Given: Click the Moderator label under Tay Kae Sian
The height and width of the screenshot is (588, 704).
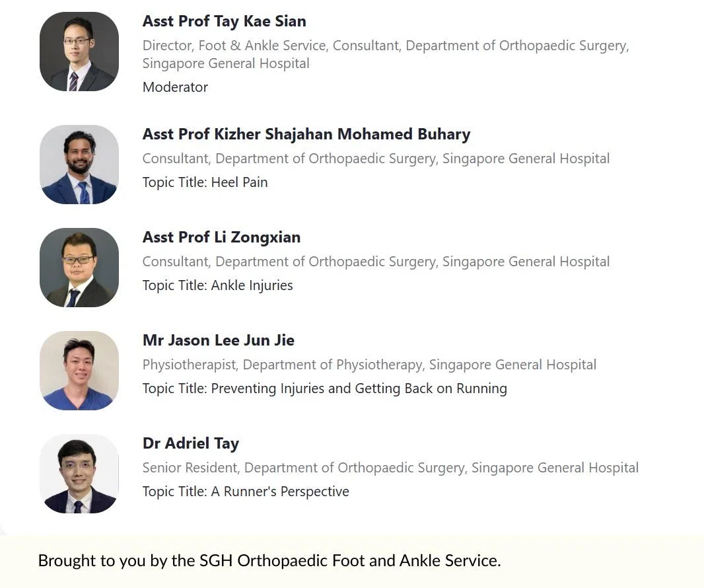Looking at the screenshot, I should (x=175, y=87).
